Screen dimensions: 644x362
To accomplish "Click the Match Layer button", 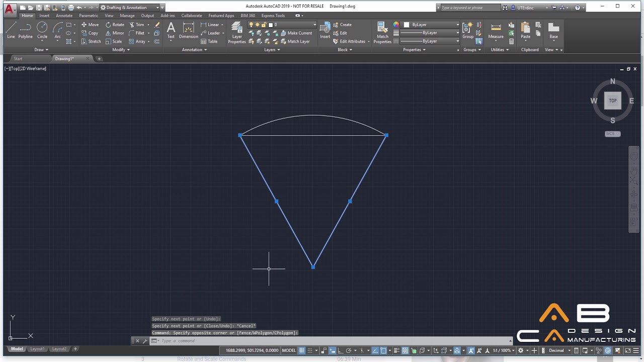I will (x=295, y=41).
